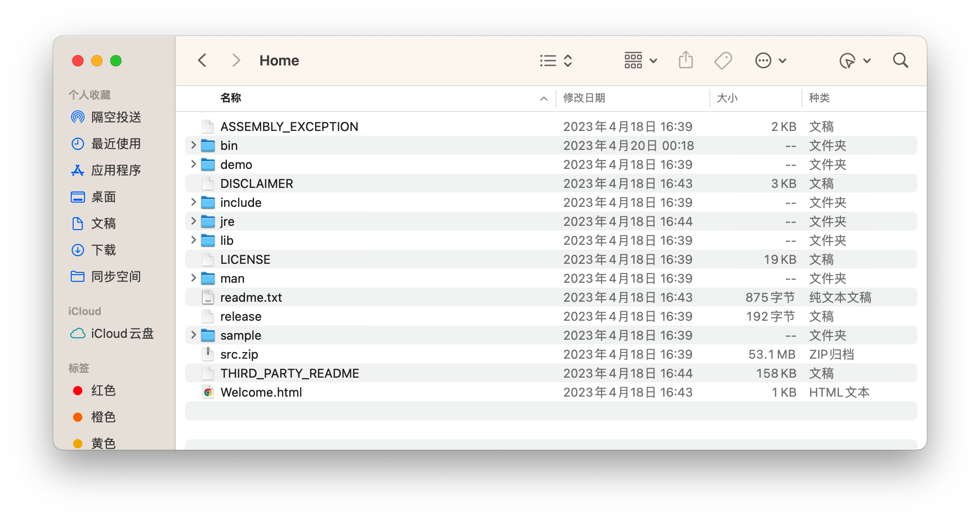Expand the lib folder
This screenshot has height=520, width=980.
pos(193,240)
